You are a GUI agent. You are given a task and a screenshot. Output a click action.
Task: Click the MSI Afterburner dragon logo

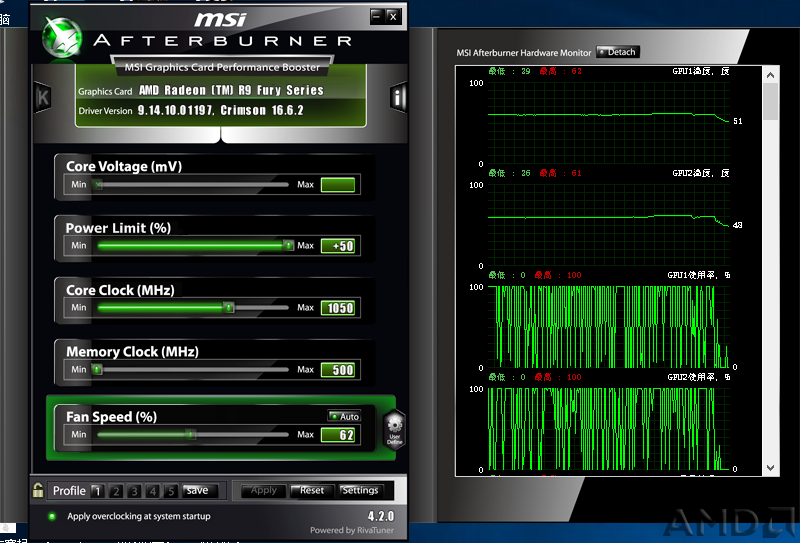coord(62,37)
